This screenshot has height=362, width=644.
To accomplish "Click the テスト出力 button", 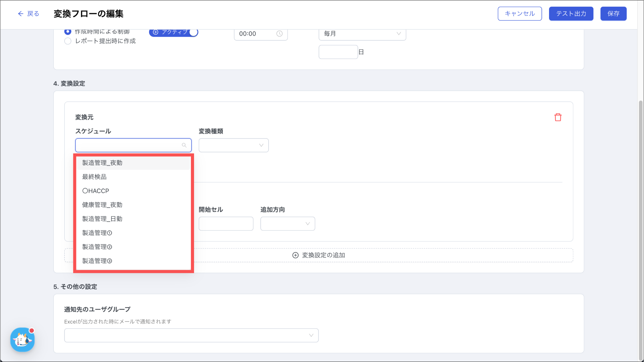I will click(x=571, y=14).
